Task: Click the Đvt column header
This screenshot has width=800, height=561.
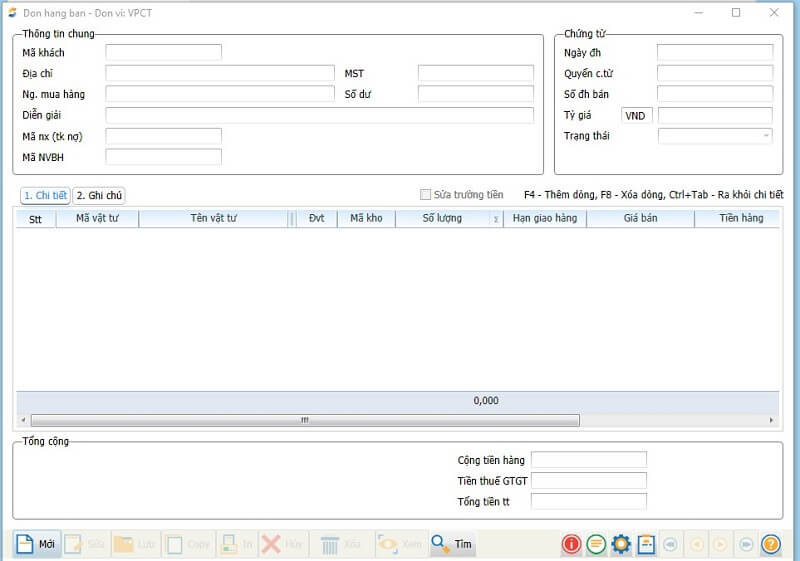Action: click(316, 218)
